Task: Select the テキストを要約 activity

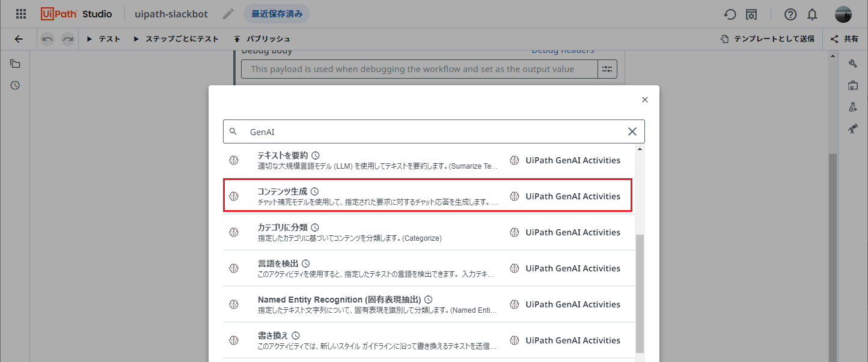Action: pyautogui.click(x=427, y=160)
